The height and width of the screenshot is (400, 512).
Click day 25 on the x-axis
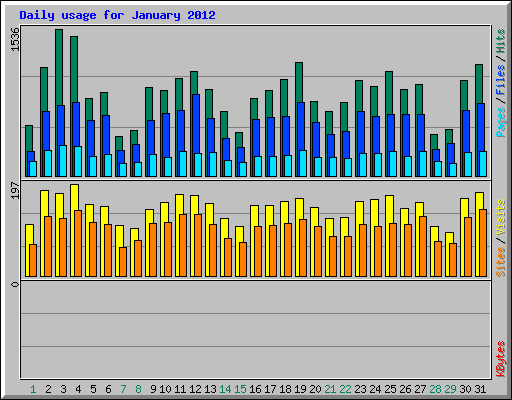click(390, 389)
